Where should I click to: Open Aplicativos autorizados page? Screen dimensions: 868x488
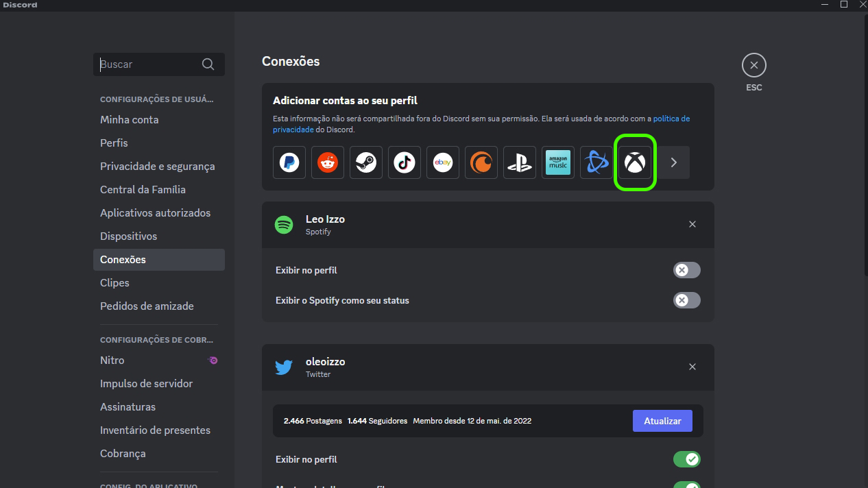point(159,212)
